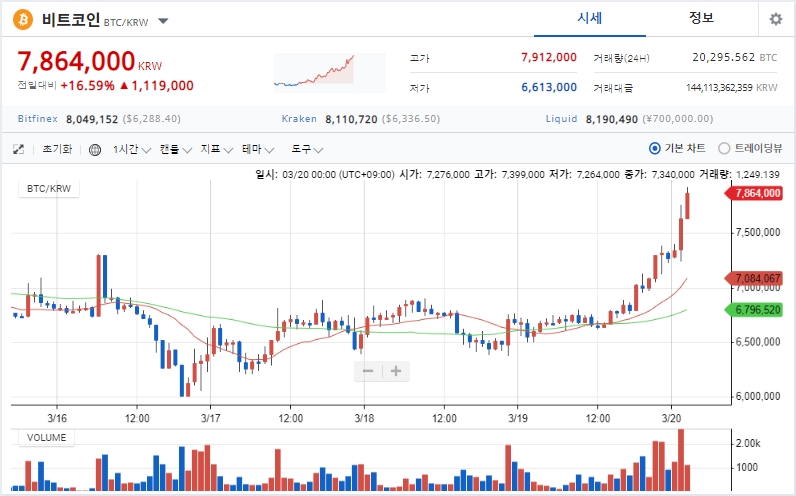Open the 1시간 interval dropdown
796x496 pixels.
(x=131, y=150)
